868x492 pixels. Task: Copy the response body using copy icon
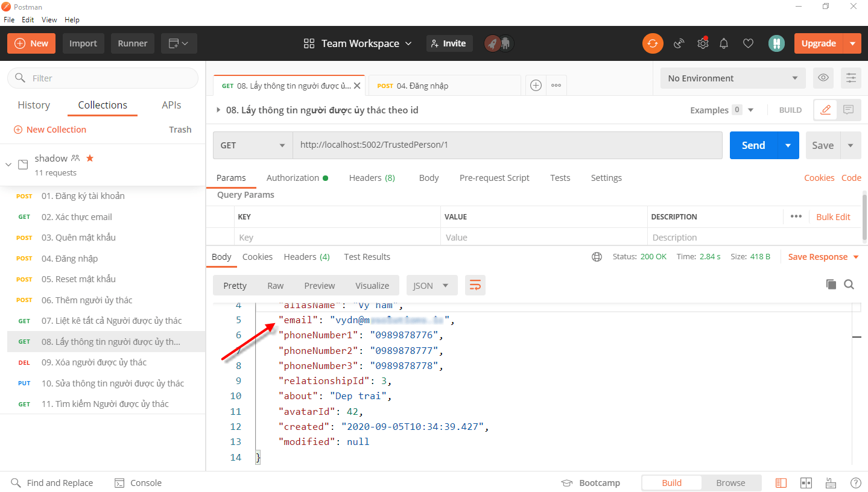click(x=831, y=284)
